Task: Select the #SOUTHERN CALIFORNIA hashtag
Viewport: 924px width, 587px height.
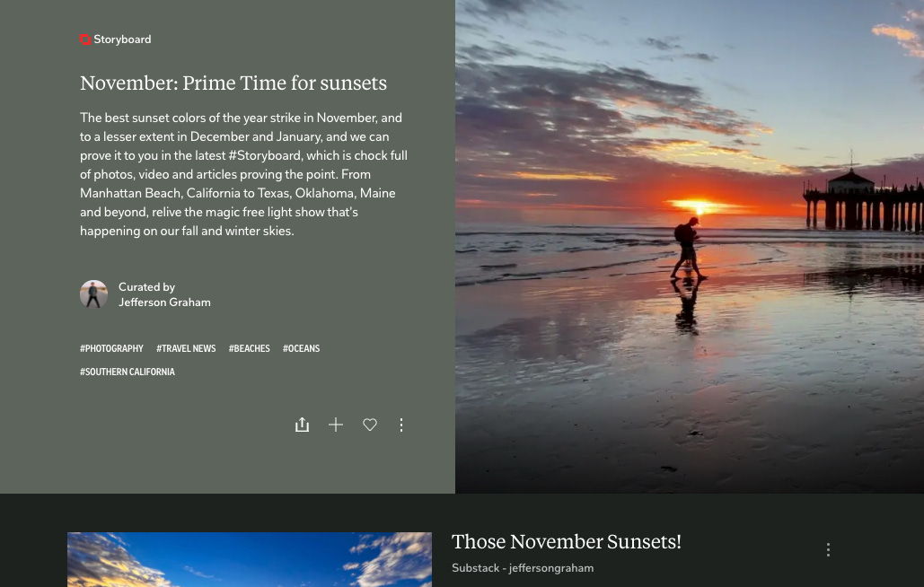Action: click(x=128, y=372)
